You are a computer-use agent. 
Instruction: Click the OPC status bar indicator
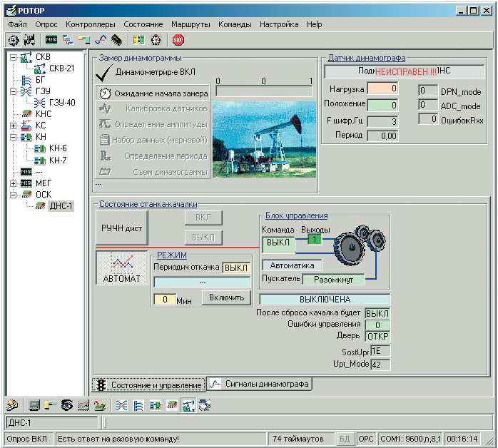click(x=365, y=439)
